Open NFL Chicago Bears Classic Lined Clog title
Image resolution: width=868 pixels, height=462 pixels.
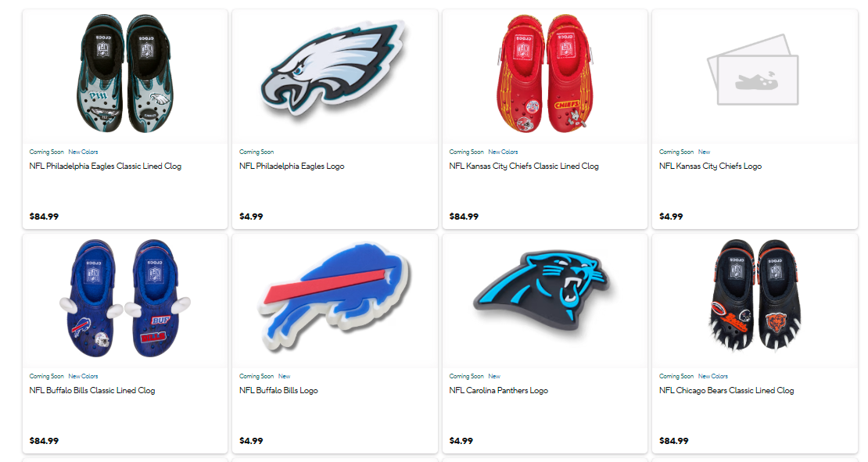click(x=726, y=390)
